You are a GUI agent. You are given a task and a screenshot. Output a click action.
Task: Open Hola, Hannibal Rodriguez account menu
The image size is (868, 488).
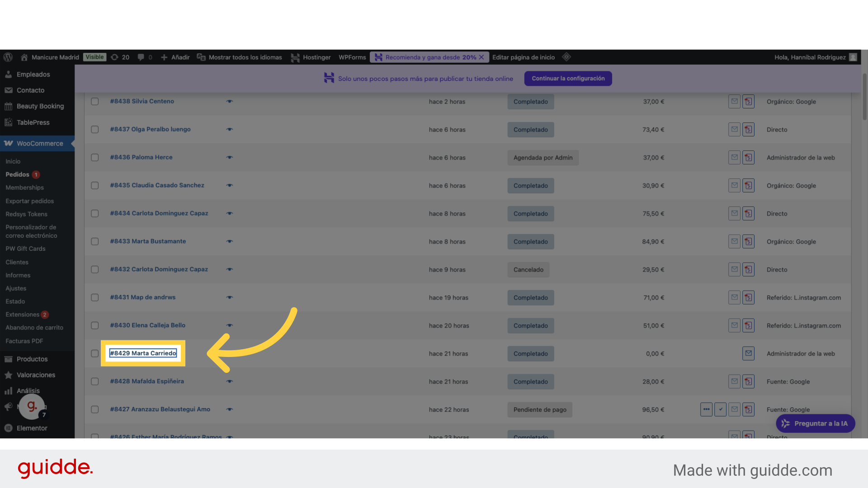pyautogui.click(x=810, y=57)
